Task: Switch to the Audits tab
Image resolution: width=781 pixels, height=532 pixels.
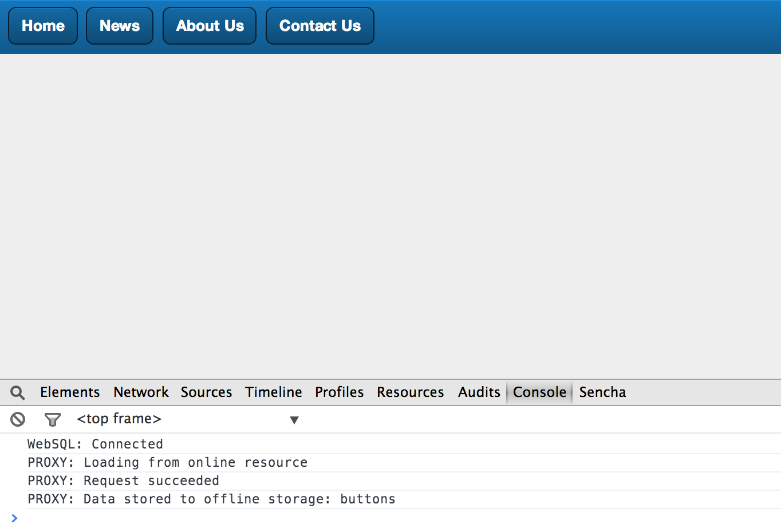Action: [479, 392]
